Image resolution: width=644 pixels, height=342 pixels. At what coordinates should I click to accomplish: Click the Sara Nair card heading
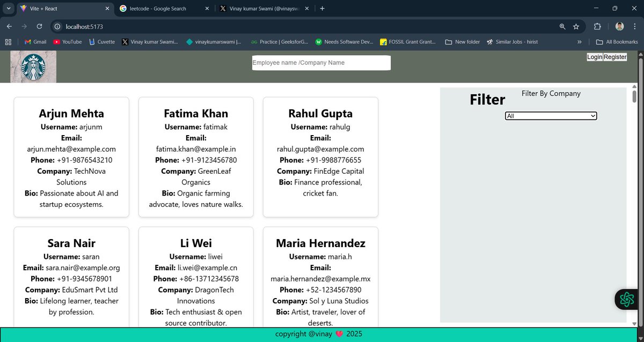click(71, 243)
